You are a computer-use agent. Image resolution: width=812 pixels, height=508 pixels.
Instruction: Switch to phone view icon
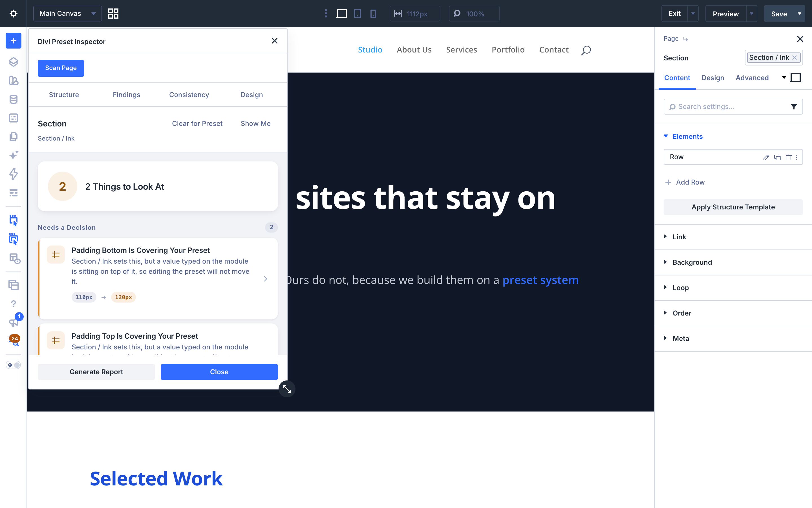(x=373, y=14)
